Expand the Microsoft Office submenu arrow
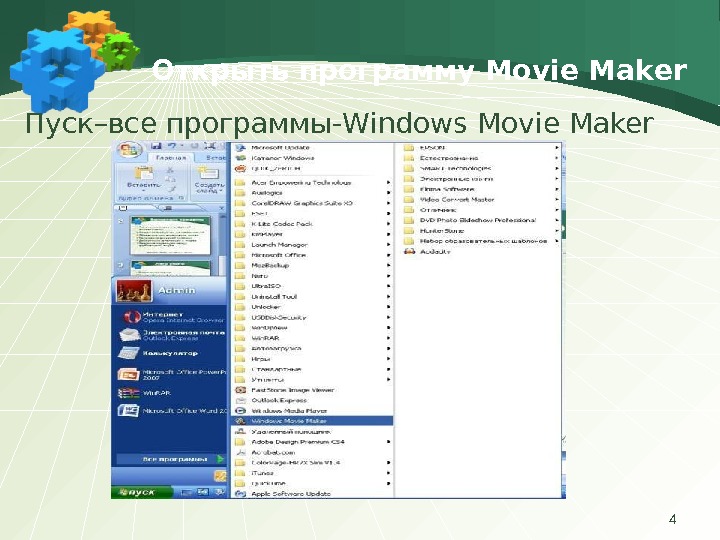Image resolution: width=720 pixels, height=540 pixels. (388, 255)
